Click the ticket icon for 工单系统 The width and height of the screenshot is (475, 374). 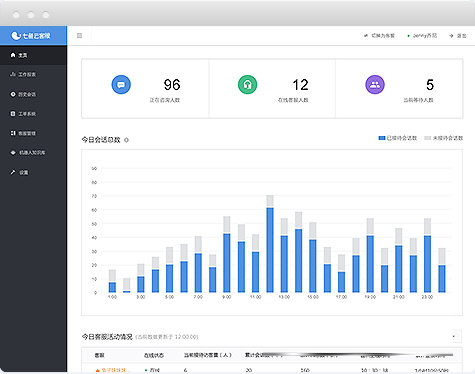[x=13, y=114]
